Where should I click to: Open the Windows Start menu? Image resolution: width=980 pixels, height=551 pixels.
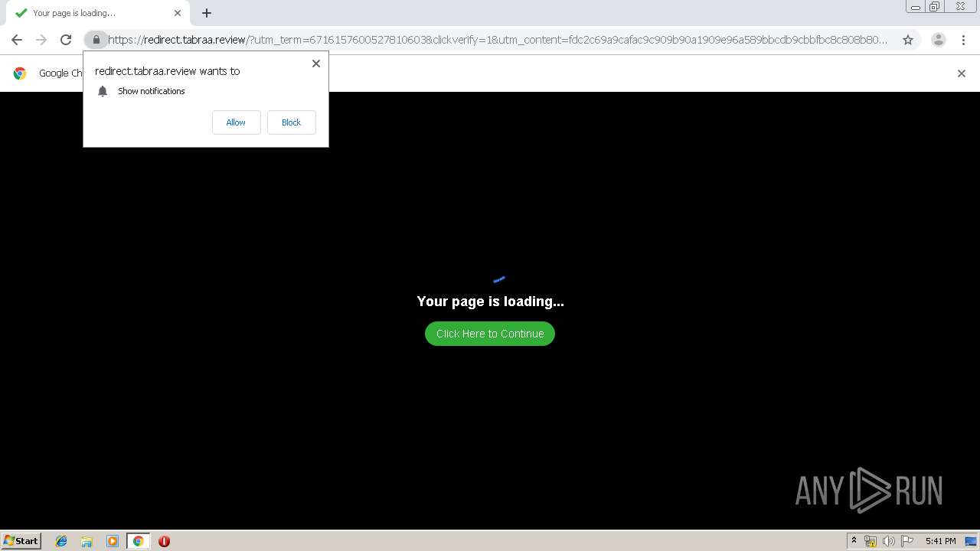tap(21, 540)
